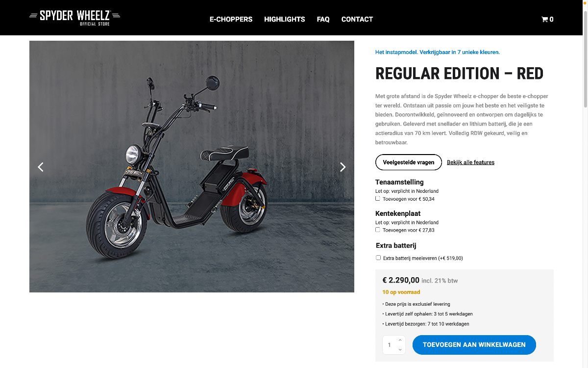Image resolution: width=588 pixels, height=368 pixels.
Task: Click the Spyder Wheelz logo
Action: tap(74, 17)
